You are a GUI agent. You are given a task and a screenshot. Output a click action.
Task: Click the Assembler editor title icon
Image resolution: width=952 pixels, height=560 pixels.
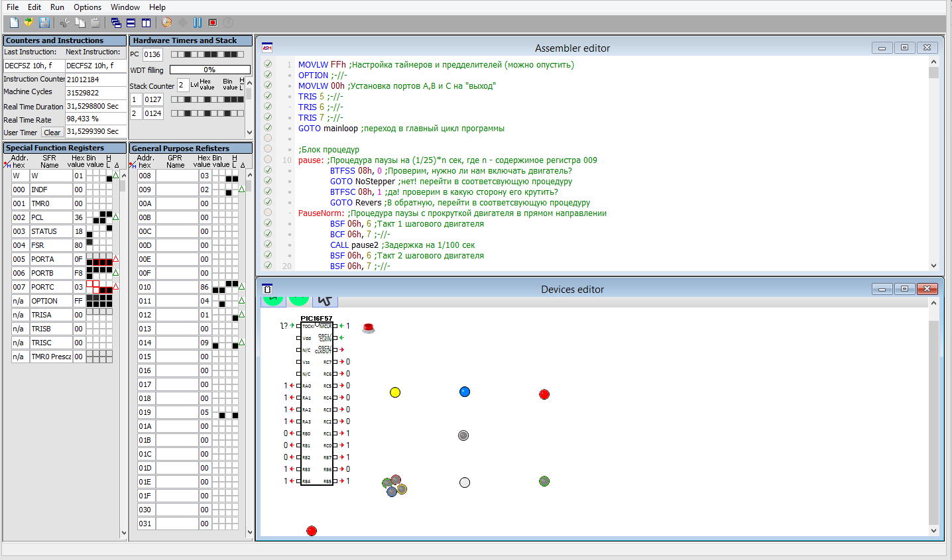[x=267, y=48]
